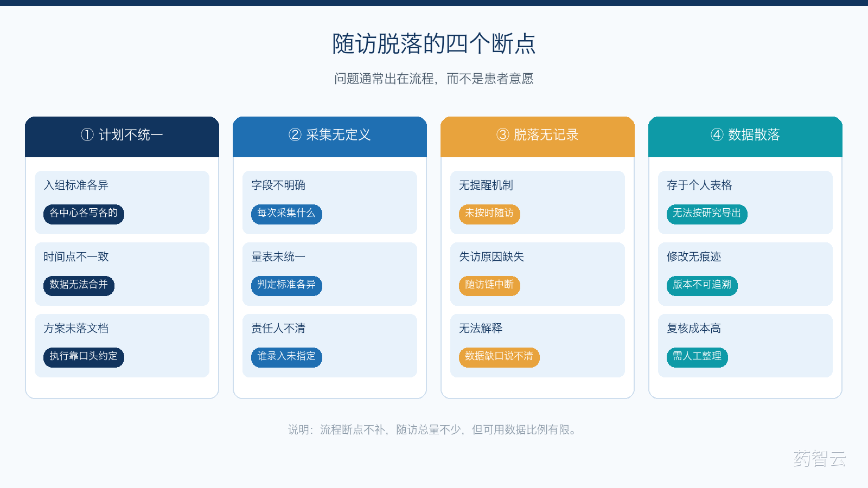Click the ① 计划不统一 column header
This screenshot has width=868, height=488.
(x=122, y=137)
